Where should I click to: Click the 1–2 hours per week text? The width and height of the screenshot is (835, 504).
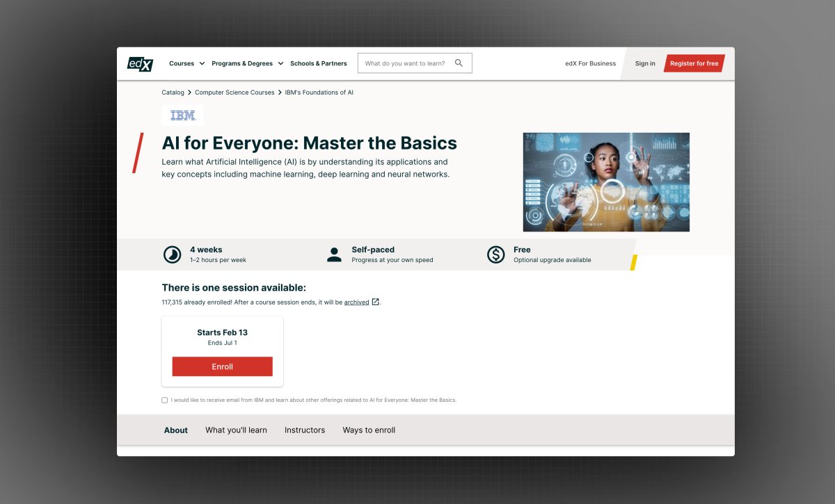(x=218, y=260)
